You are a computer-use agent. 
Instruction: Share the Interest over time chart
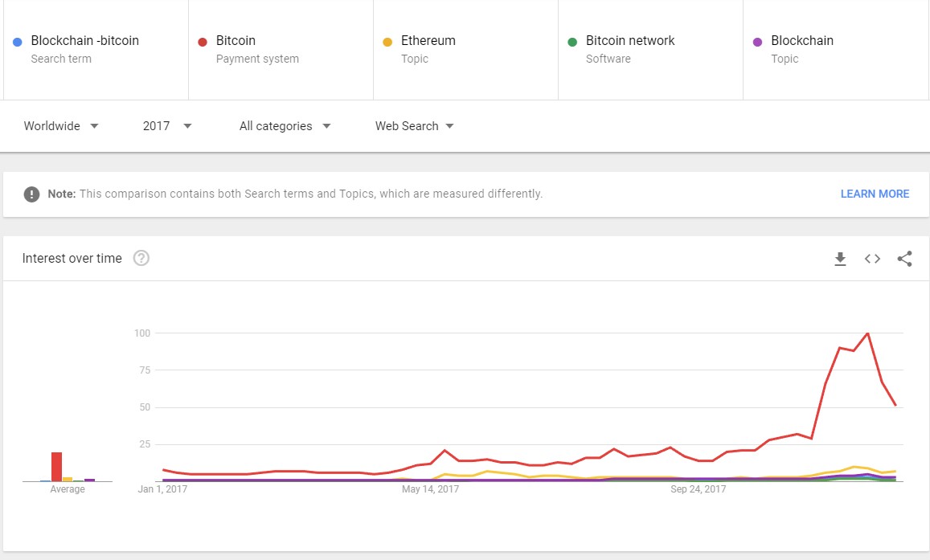point(904,259)
